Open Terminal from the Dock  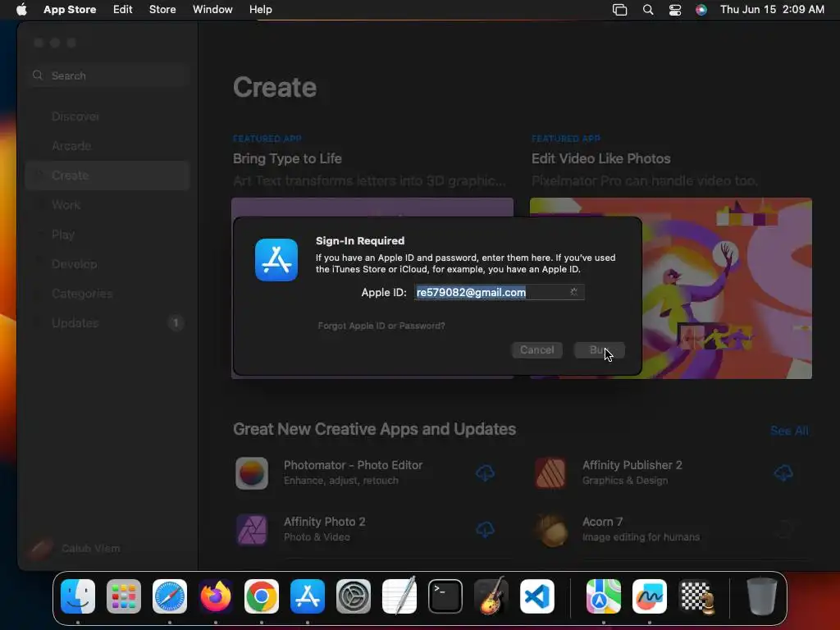tap(445, 596)
